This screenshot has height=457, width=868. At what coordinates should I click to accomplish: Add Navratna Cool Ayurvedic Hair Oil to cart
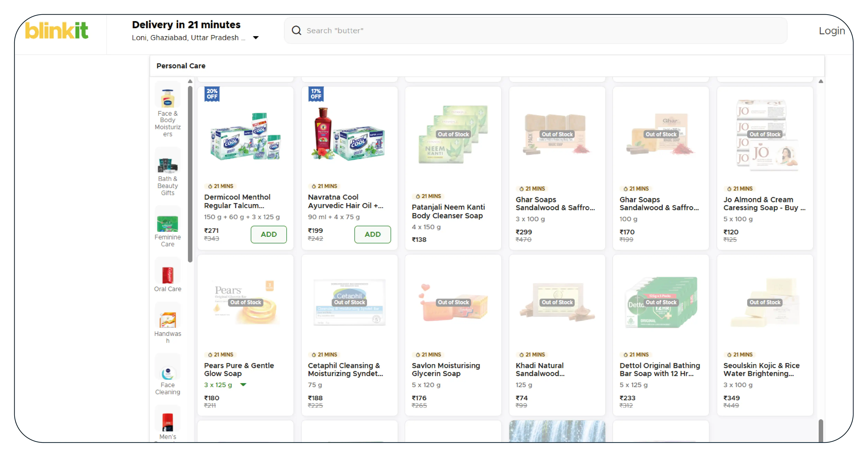point(372,234)
